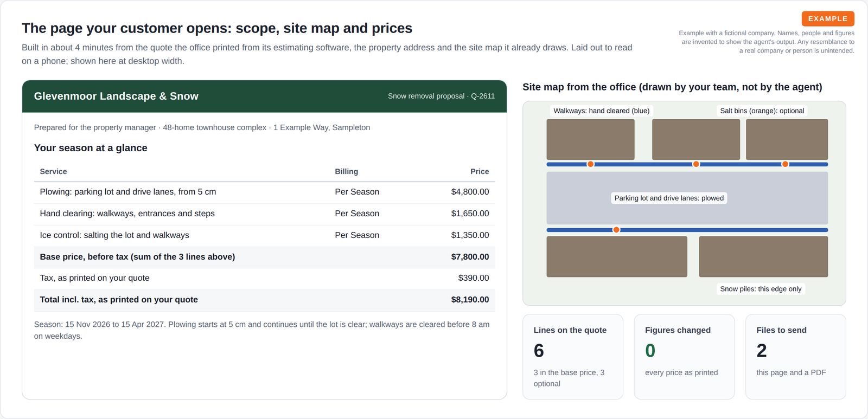The width and height of the screenshot is (868, 419).
Task: Click the $1,350.00 price cell
Action: coord(470,235)
